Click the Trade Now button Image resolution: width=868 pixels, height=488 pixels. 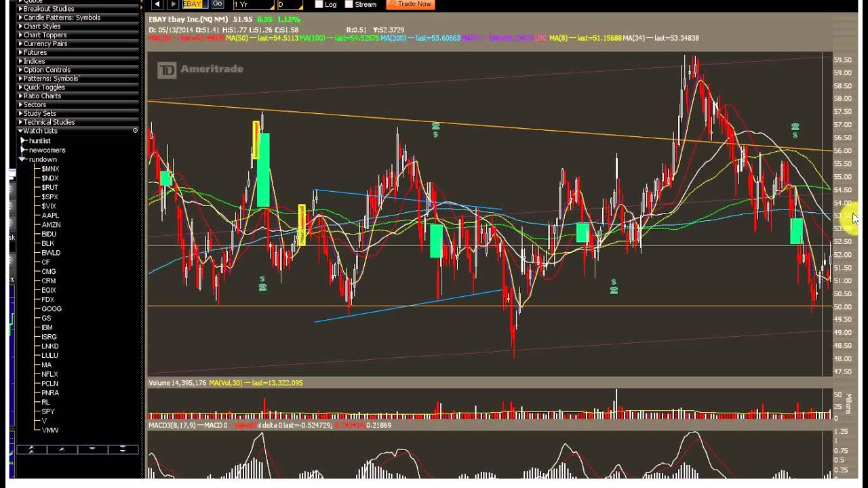pos(410,4)
